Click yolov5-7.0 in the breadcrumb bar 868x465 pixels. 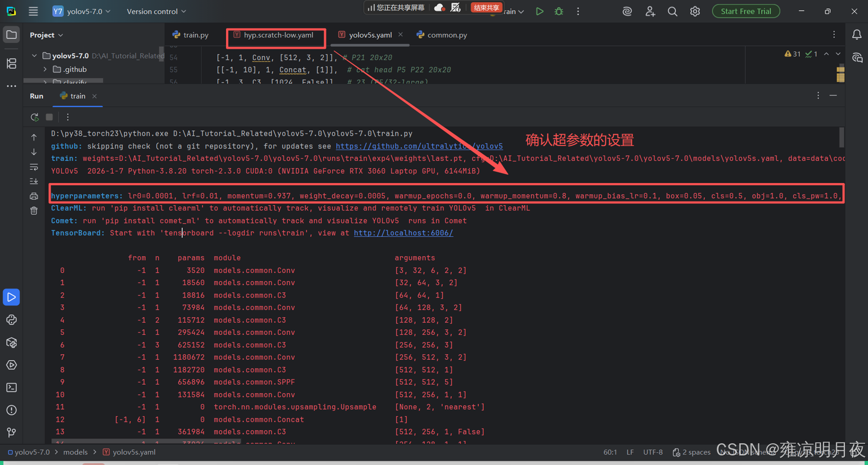pos(29,452)
